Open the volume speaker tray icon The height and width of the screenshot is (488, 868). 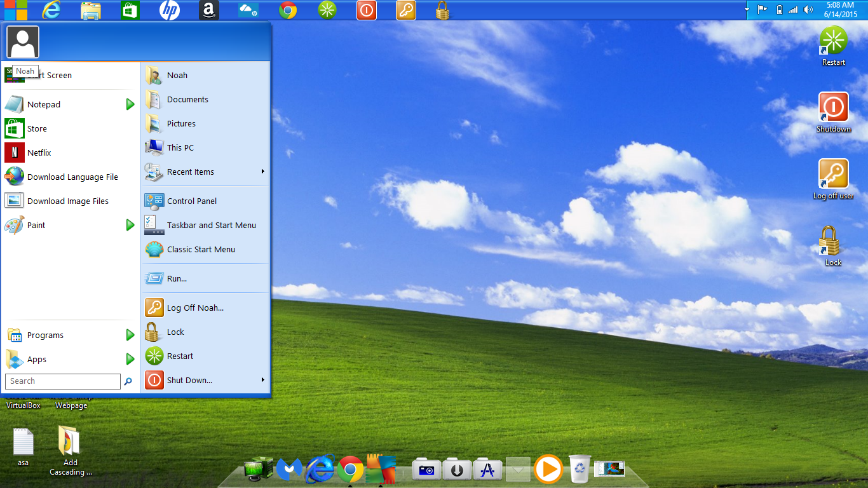pyautogui.click(x=808, y=10)
